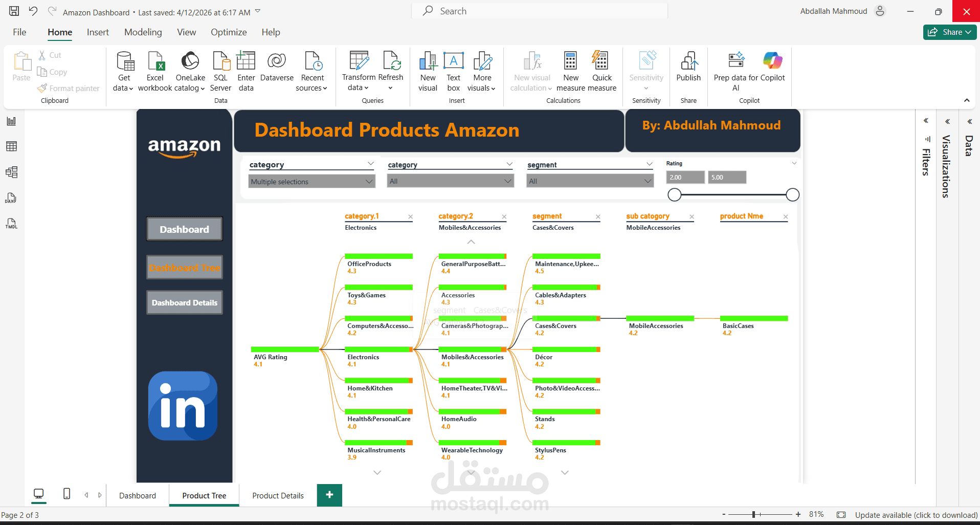Open the View ribbon tab

187,32
